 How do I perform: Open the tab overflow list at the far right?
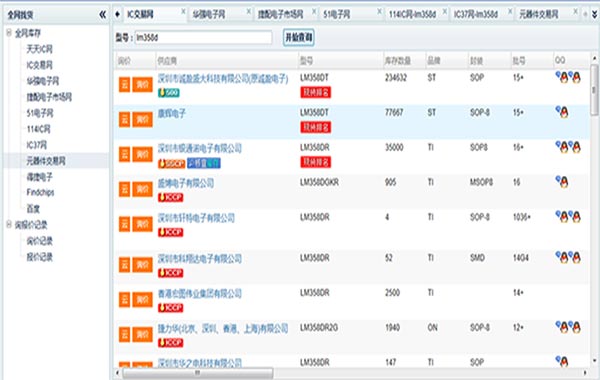594,15
